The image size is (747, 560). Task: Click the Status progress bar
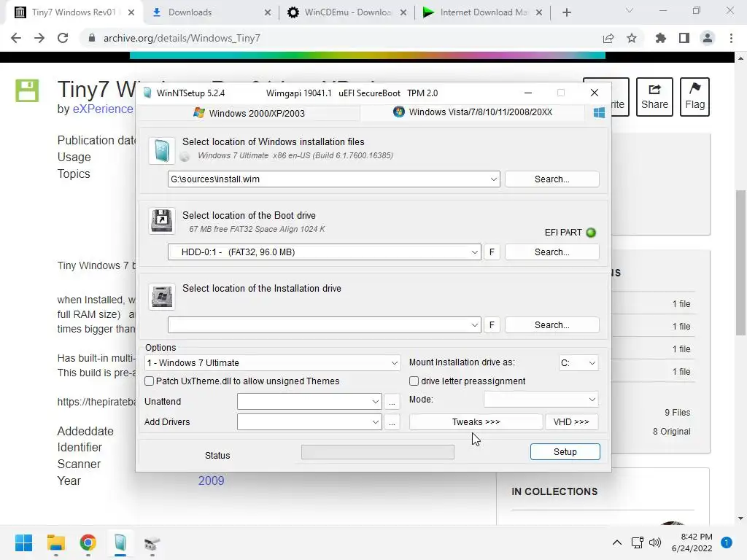point(378,452)
